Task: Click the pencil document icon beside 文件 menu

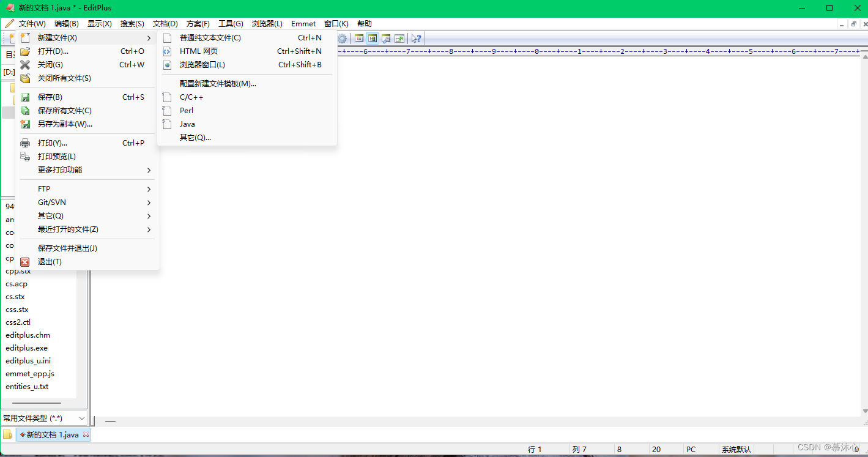Action: pos(9,24)
